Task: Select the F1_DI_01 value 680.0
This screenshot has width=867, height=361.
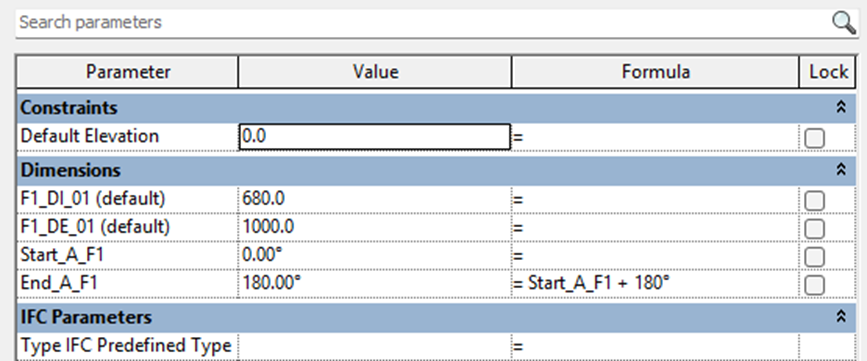Action: tap(375, 198)
